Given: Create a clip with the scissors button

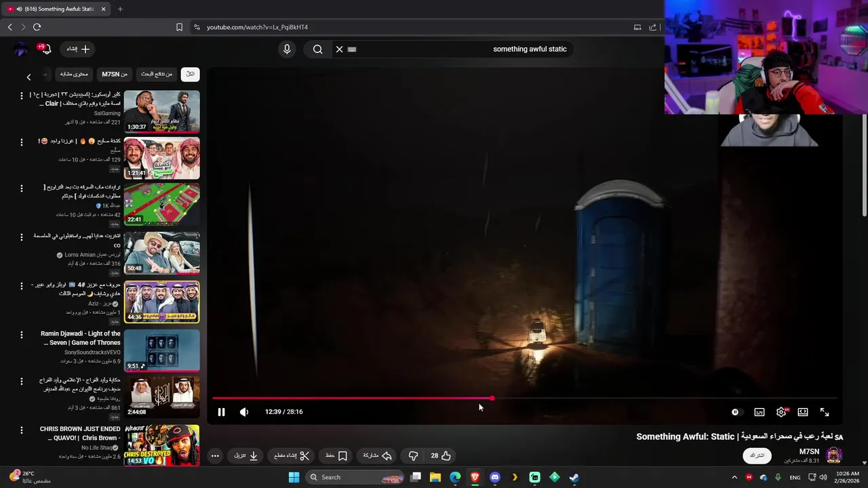Looking at the screenshot, I should (x=292, y=455).
